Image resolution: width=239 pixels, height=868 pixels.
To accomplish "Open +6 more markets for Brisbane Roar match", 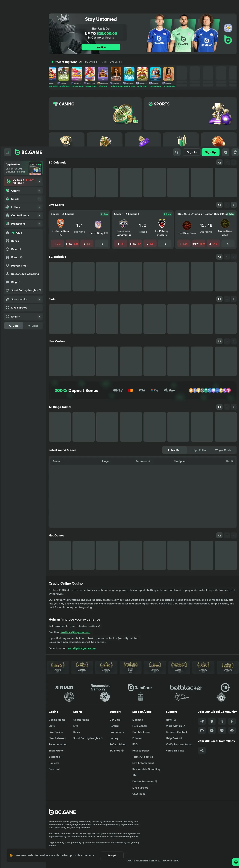I will pyautogui.click(x=102, y=244).
